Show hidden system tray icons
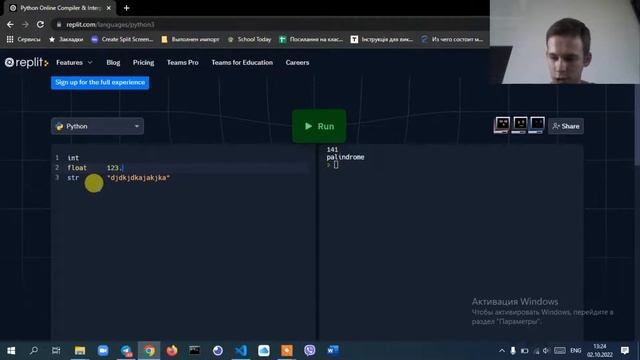Image resolution: width=640 pixels, height=360 pixels. 502,351
